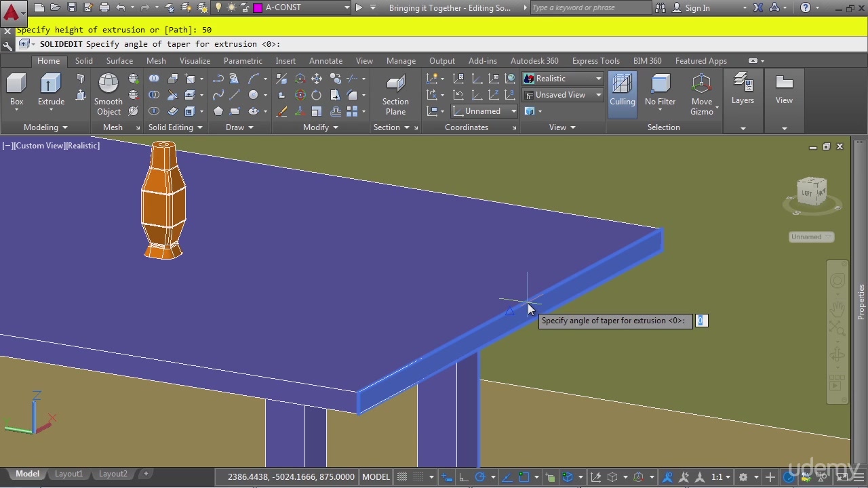
Task: Switch to the Visualize ribbon tab
Action: [x=195, y=61]
